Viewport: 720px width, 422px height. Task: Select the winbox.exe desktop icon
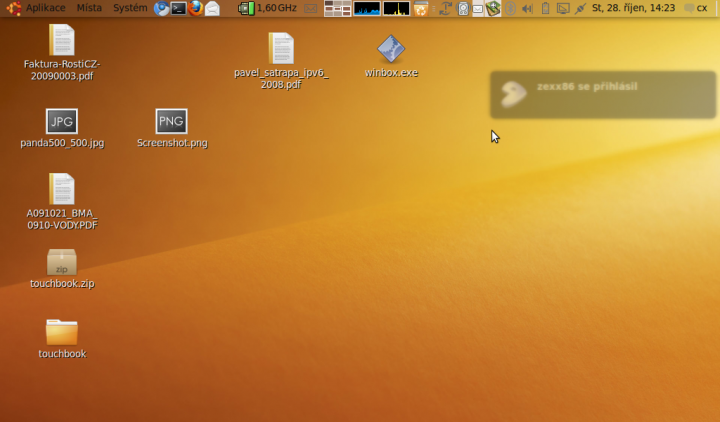[x=391, y=55]
